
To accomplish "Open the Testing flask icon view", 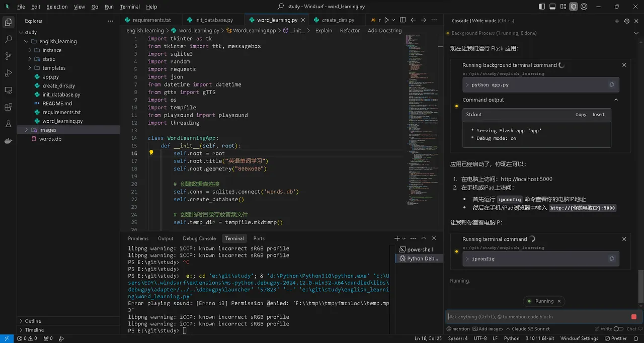I will (8, 124).
